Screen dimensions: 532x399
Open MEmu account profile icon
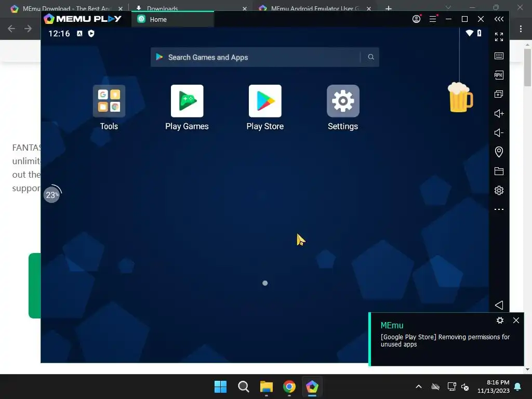[x=417, y=19]
